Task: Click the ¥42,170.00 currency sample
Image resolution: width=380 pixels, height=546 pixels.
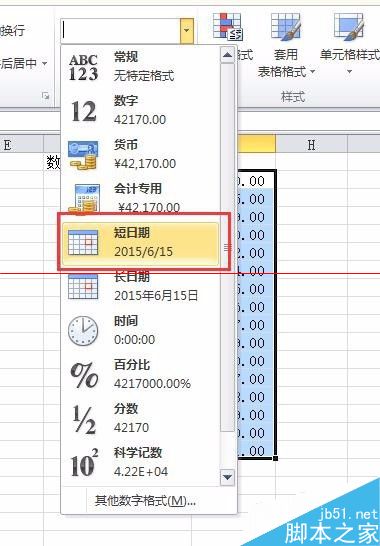Action: [x=145, y=164]
